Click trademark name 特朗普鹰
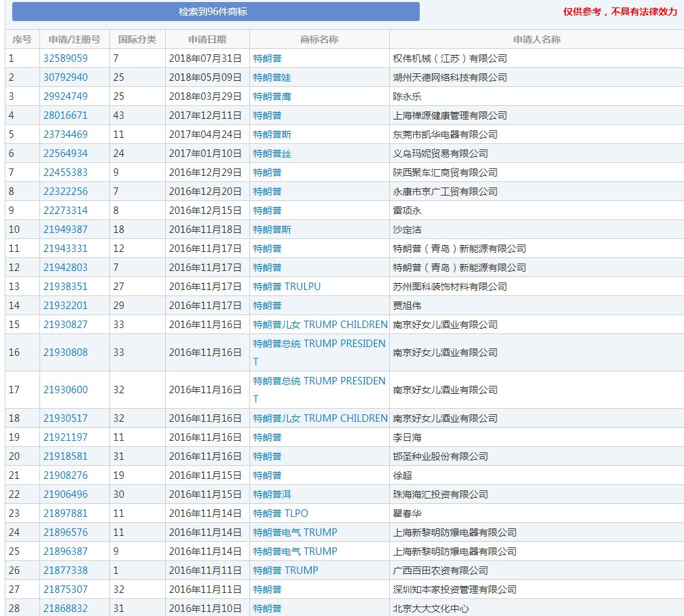Viewport: 684px width, 616px height. point(272,96)
